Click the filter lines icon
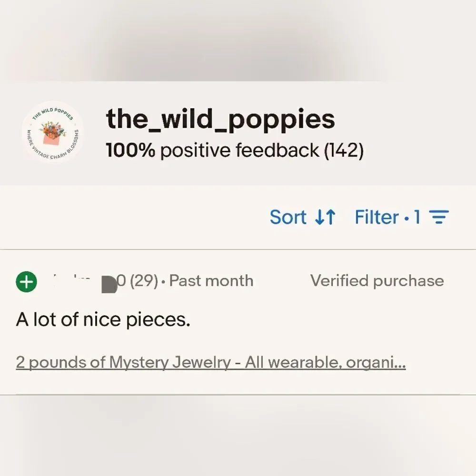 [439, 218]
